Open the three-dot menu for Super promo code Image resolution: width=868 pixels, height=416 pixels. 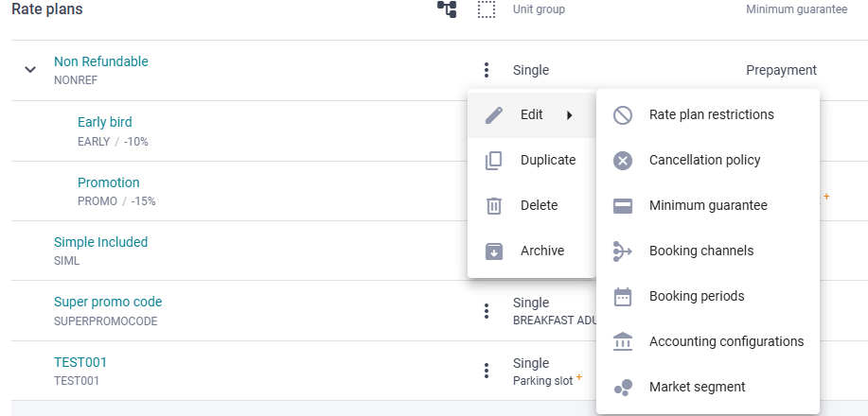pos(486,311)
